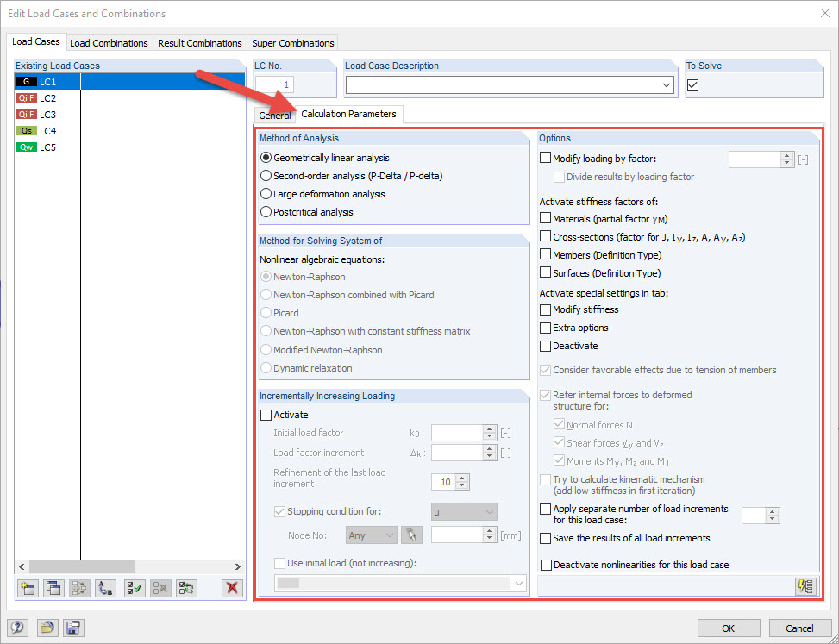Select Second-order analysis (P-Delta / P-delta)
Image resolution: width=839 pixels, height=644 pixels.
(x=266, y=176)
